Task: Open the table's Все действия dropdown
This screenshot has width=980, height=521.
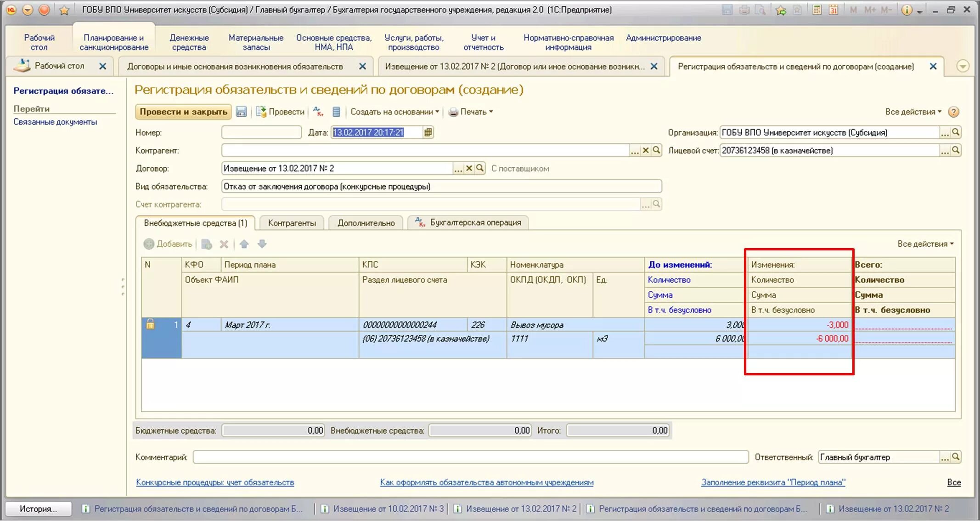Action: pos(926,244)
